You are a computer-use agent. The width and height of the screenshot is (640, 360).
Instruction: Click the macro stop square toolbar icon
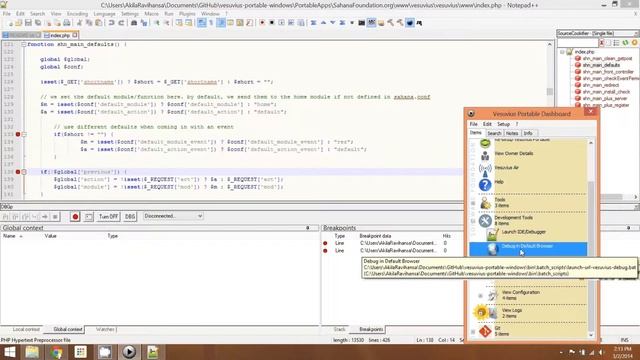[x=271, y=23]
